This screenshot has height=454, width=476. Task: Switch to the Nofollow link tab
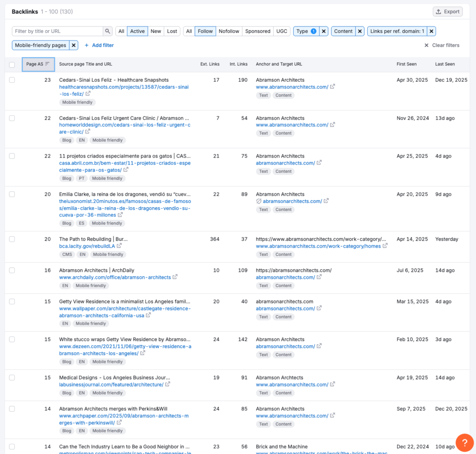(x=229, y=31)
